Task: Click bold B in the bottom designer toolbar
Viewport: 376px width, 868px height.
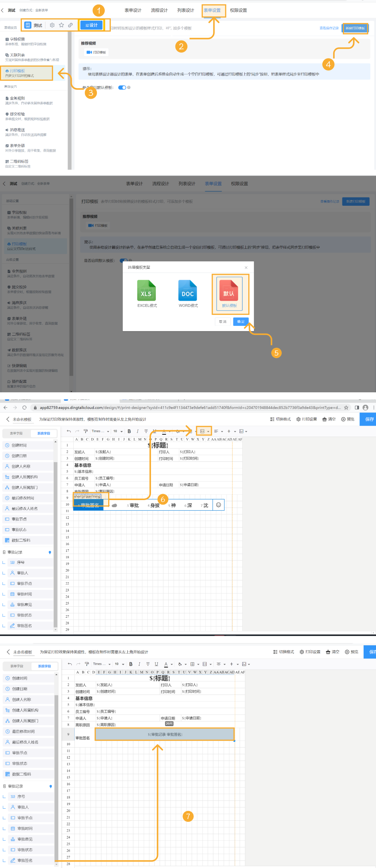Action: point(131,664)
